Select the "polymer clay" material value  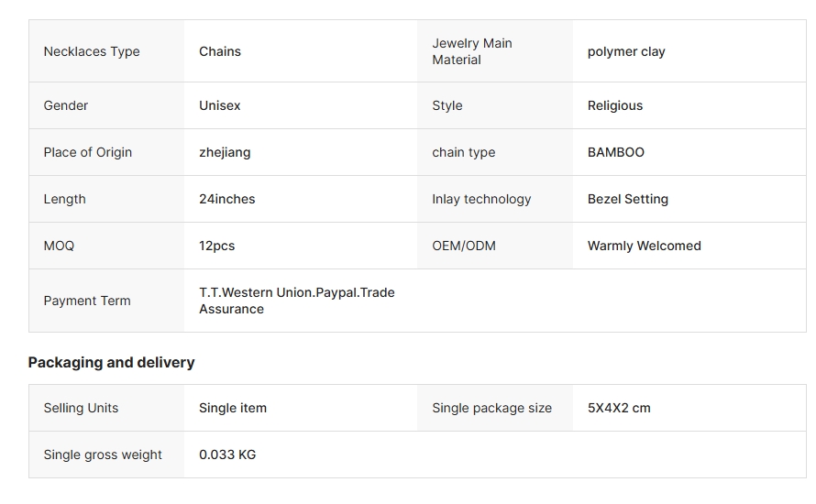pos(626,51)
